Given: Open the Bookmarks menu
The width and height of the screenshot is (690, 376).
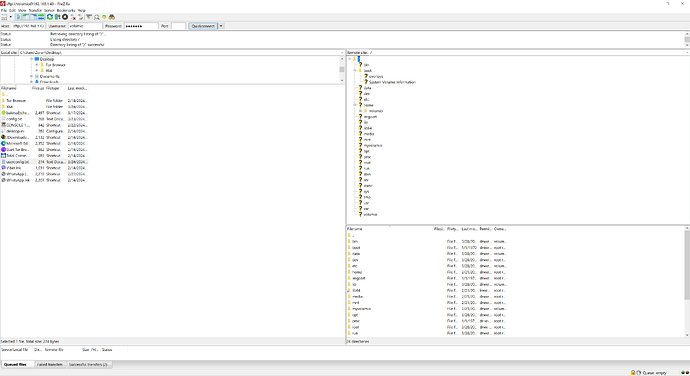Looking at the screenshot, I should coord(66,10).
